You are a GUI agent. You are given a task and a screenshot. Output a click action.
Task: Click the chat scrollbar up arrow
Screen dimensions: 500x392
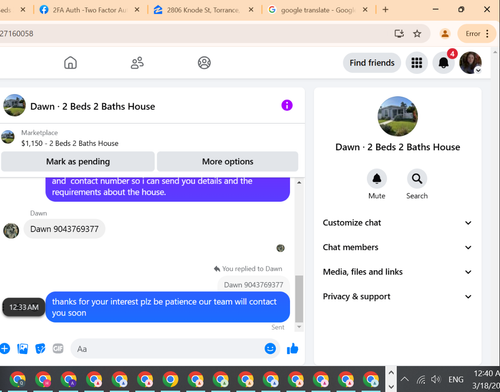(299, 183)
